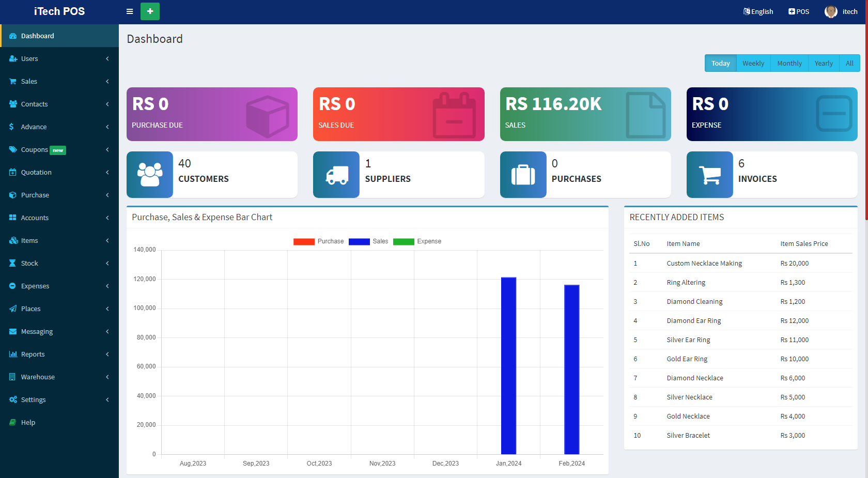Expand the Users sidebar menu

59,59
